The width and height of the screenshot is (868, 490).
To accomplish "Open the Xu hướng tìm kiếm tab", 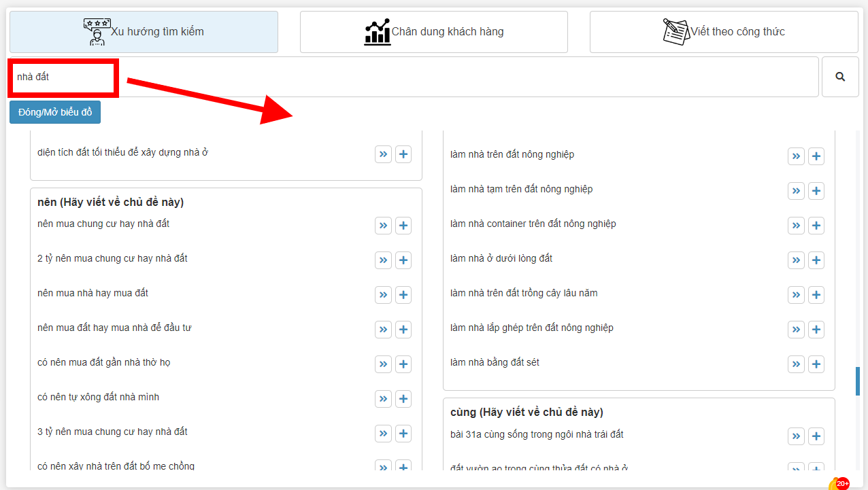I will (144, 32).
